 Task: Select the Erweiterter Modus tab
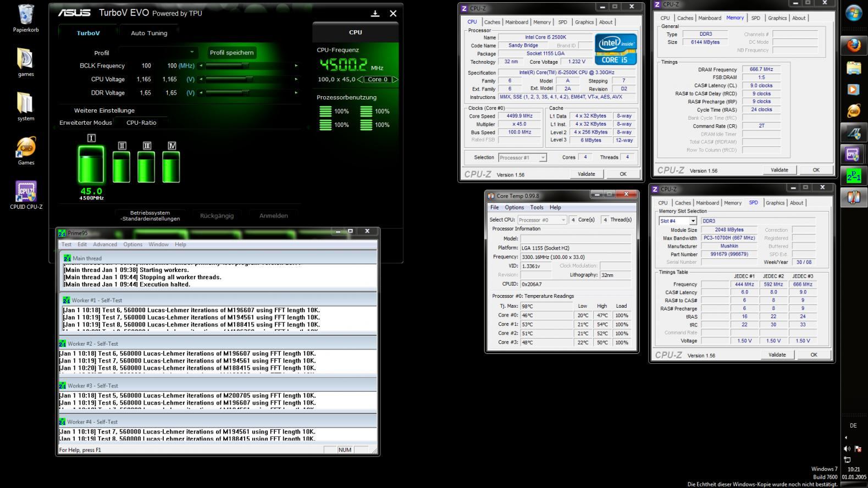tap(85, 123)
